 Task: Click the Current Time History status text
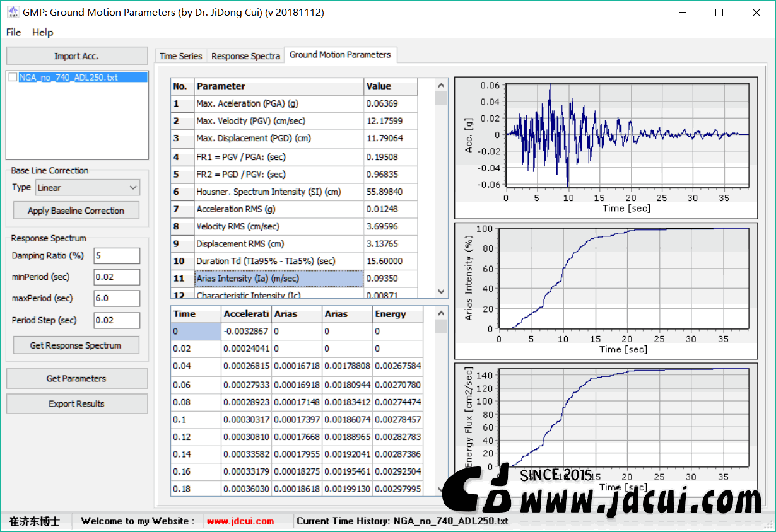coord(403,521)
